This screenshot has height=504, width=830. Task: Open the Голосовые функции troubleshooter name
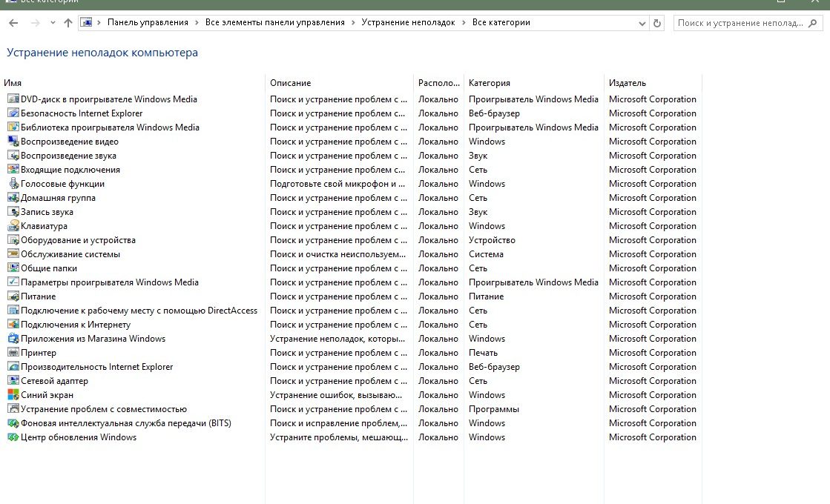pos(62,184)
